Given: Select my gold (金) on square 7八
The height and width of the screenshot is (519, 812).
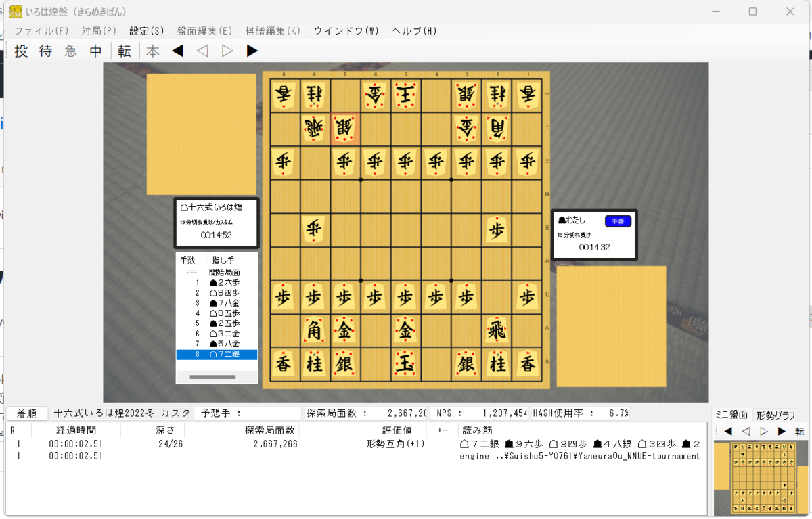Looking at the screenshot, I should click(345, 330).
